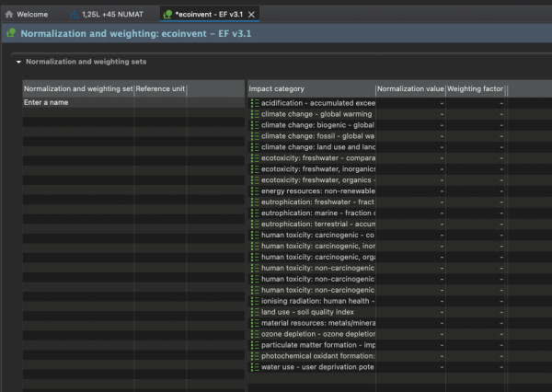Viewport: 552px width, 392px height.
Task: Select 'acidification - accumulated excee' row text
Action: tap(318, 103)
